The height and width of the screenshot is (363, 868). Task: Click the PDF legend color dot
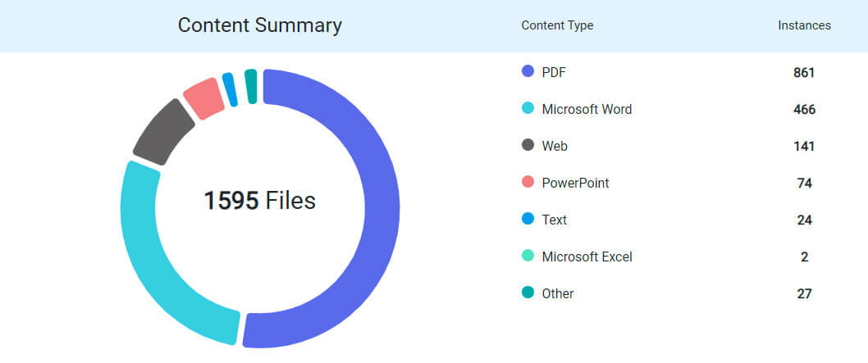[528, 71]
